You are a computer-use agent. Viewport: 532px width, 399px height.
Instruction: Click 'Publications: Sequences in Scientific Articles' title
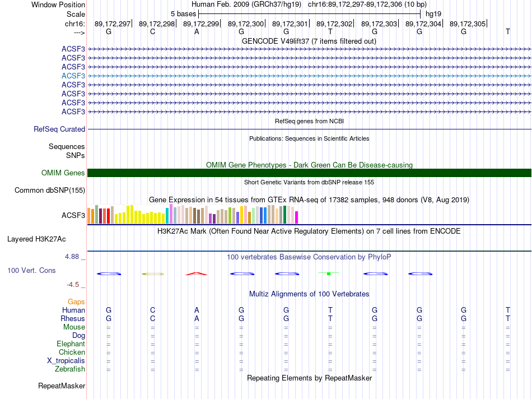point(309,138)
